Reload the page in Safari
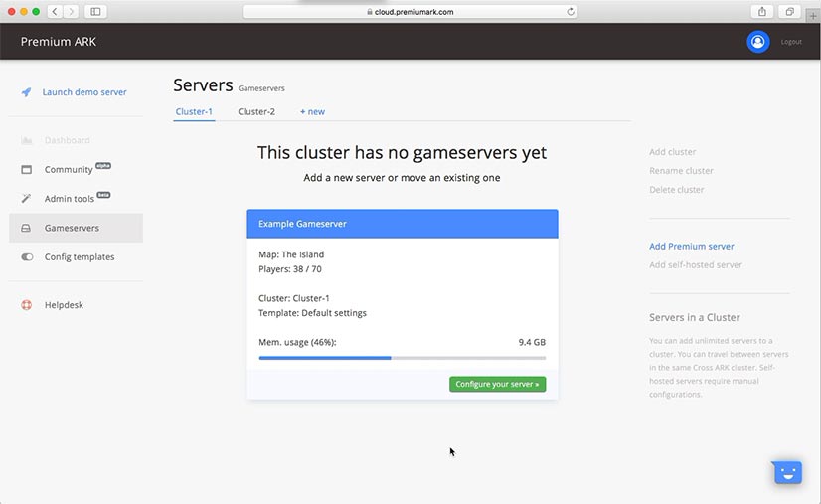The width and height of the screenshot is (821, 504). coord(571,12)
